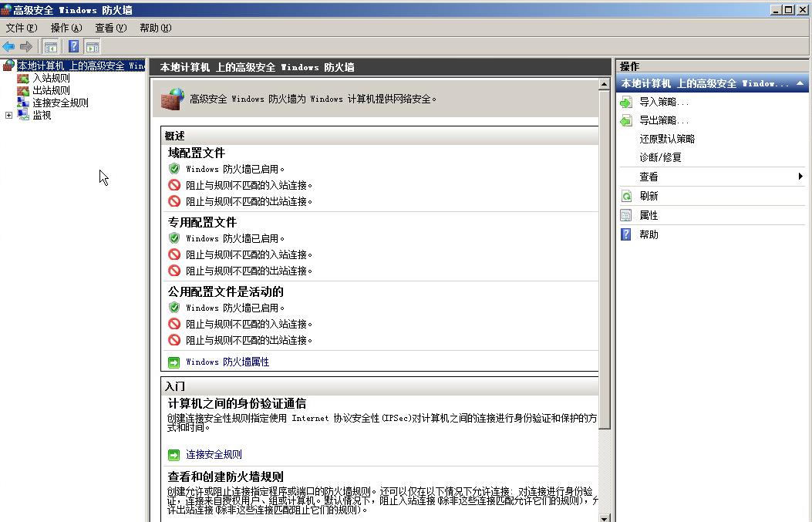
Task: Click 还原默认策略 action
Action: (x=667, y=139)
